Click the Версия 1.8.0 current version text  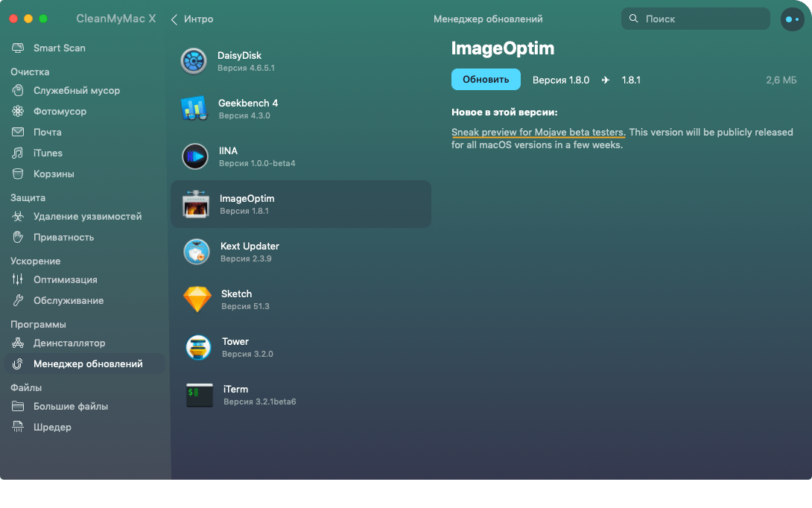[x=561, y=80]
